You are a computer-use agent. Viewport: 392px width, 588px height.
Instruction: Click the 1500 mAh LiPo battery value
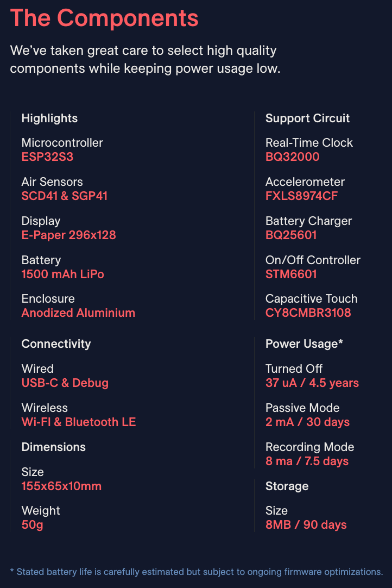pyautogui.click(x=62, y=274)
